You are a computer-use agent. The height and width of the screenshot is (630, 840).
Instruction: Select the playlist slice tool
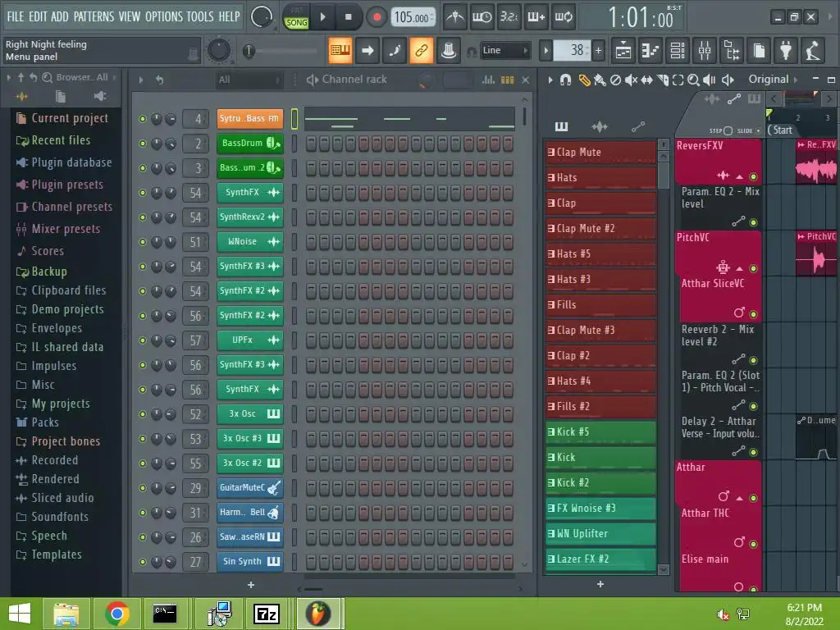[663, 80]
